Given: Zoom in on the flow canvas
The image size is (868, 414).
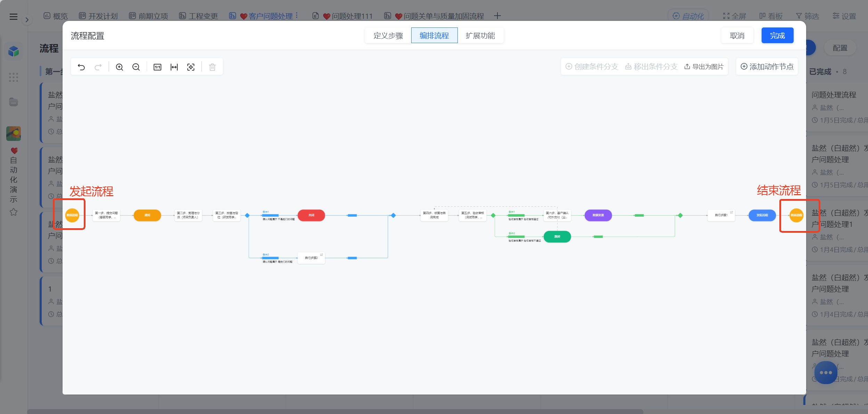Looking at the screenshot, I should point(119,67).
